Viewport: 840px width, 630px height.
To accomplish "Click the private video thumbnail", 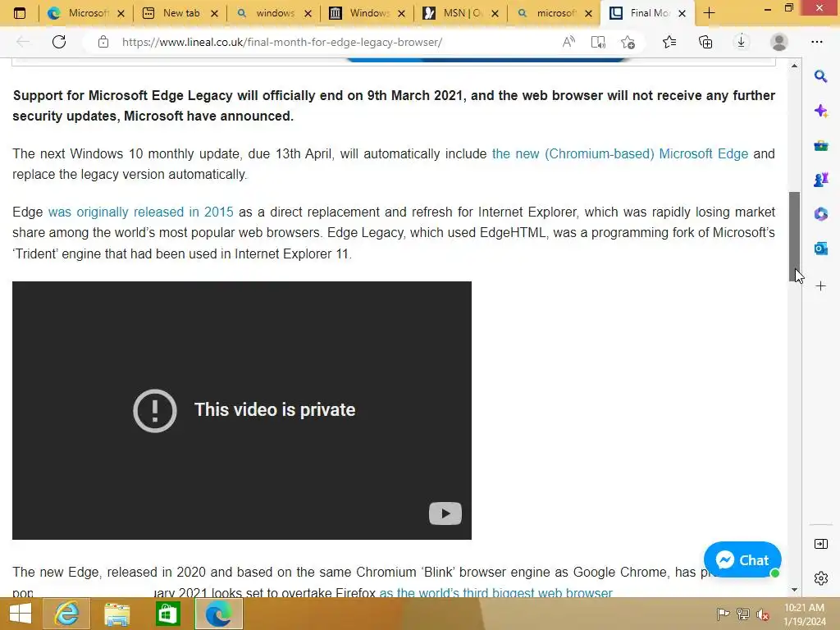I will tap(242, 410).
